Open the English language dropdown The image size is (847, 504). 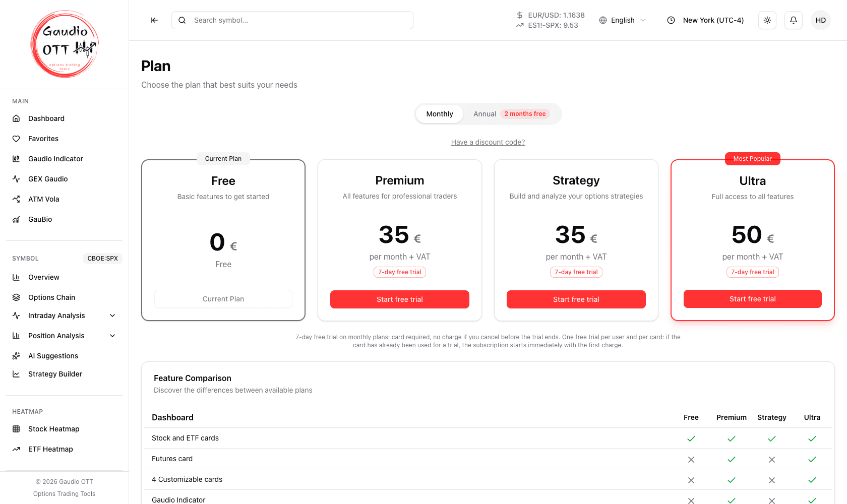(x=623, y=20)
